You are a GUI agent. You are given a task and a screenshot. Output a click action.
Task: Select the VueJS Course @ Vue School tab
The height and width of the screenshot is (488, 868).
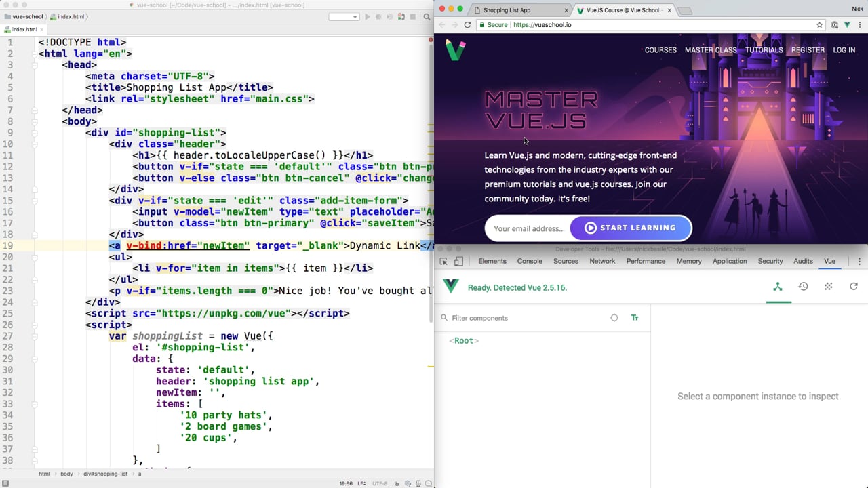click(x=623, y=10)
